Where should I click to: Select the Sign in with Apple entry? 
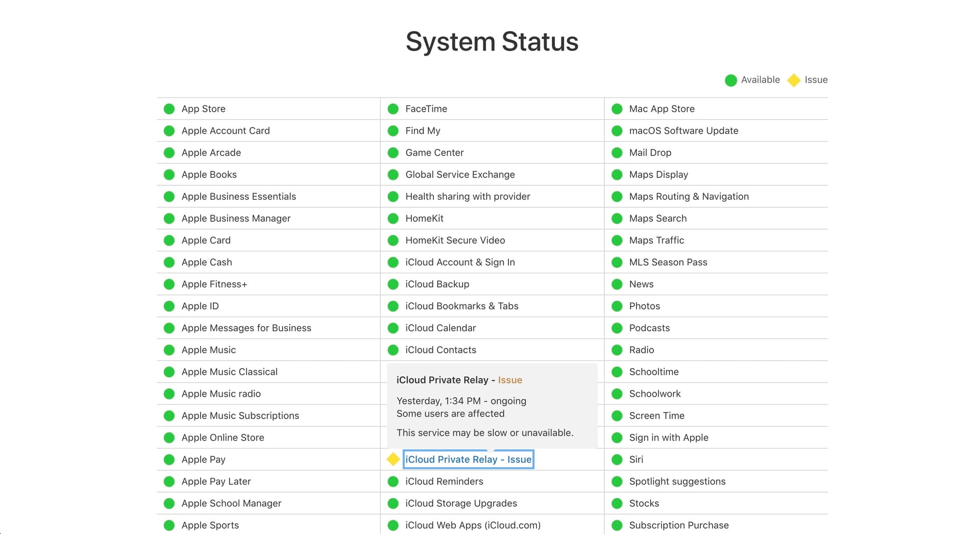(669, 438)
